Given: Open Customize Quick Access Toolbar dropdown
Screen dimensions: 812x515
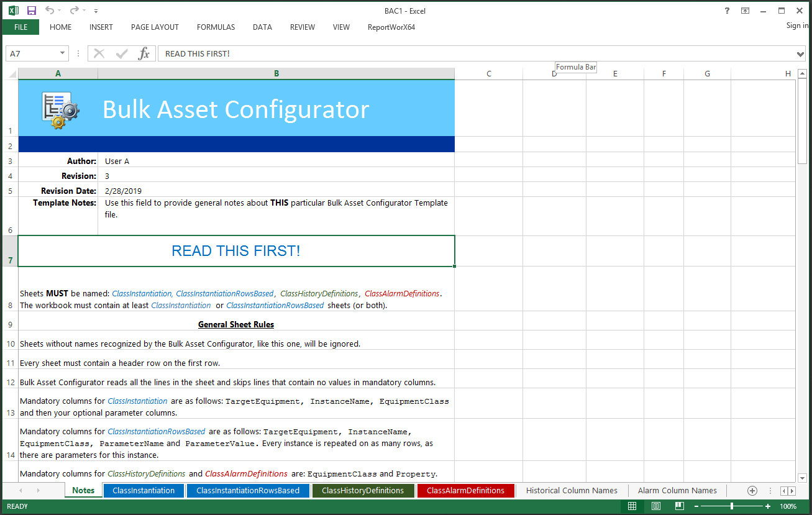Looking at the screenshot, I should click(x=96, y=11).
